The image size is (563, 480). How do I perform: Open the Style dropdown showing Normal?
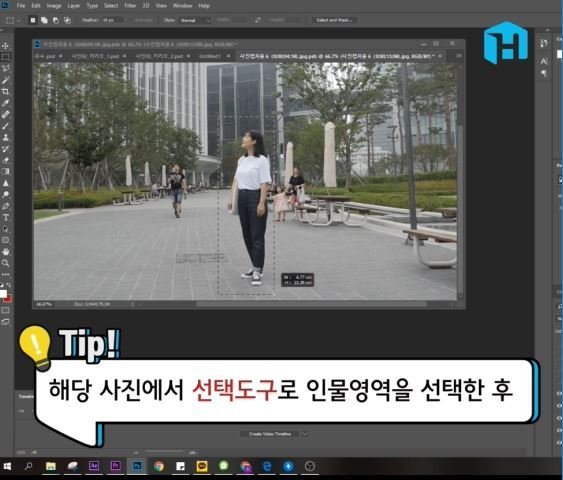[194, 20]
